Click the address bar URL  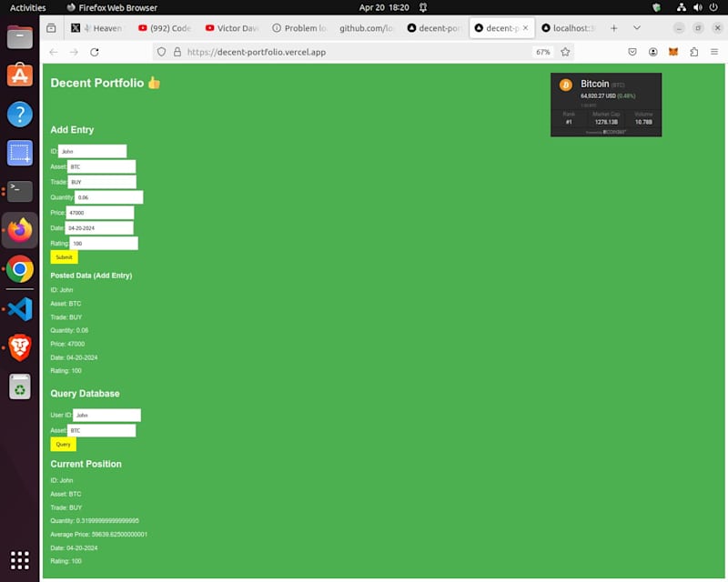pos(257,52)
